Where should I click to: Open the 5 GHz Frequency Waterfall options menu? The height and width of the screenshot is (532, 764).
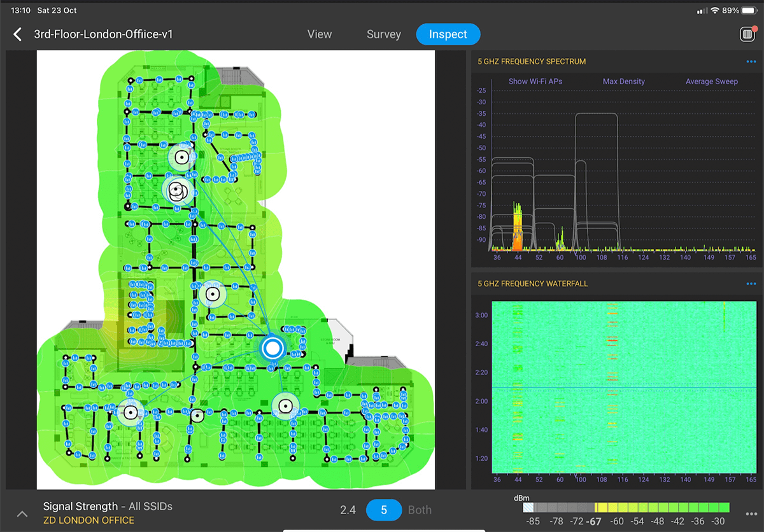pyautogui.click(x=751, y=284)
